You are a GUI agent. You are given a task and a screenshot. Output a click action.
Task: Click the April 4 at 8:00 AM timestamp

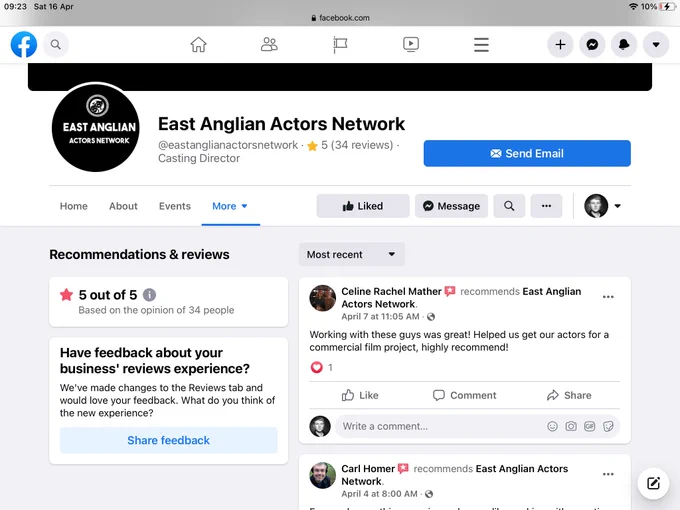click(379, 494)
